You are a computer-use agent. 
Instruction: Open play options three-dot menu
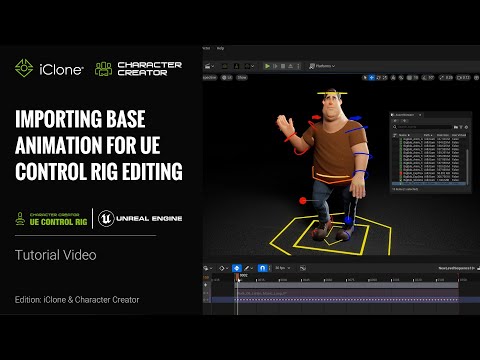(298, 66)
